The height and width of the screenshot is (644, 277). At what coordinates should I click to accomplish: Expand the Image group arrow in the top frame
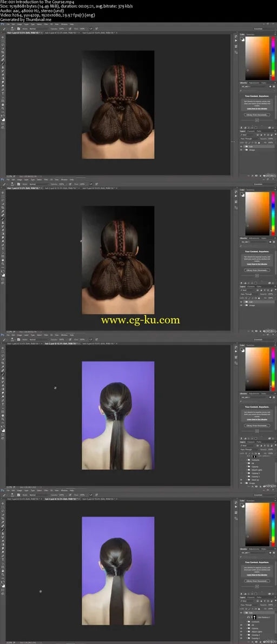245,150
